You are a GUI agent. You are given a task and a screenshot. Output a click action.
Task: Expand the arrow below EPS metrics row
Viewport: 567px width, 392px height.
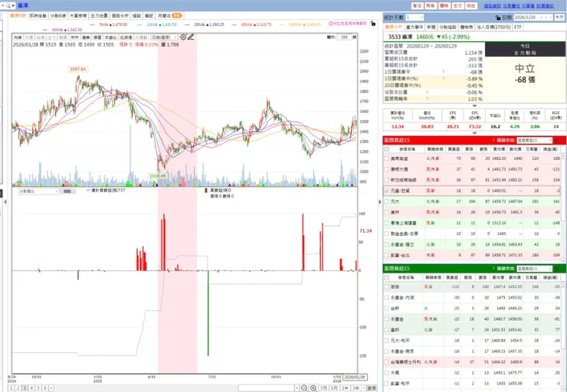point(474,133)
